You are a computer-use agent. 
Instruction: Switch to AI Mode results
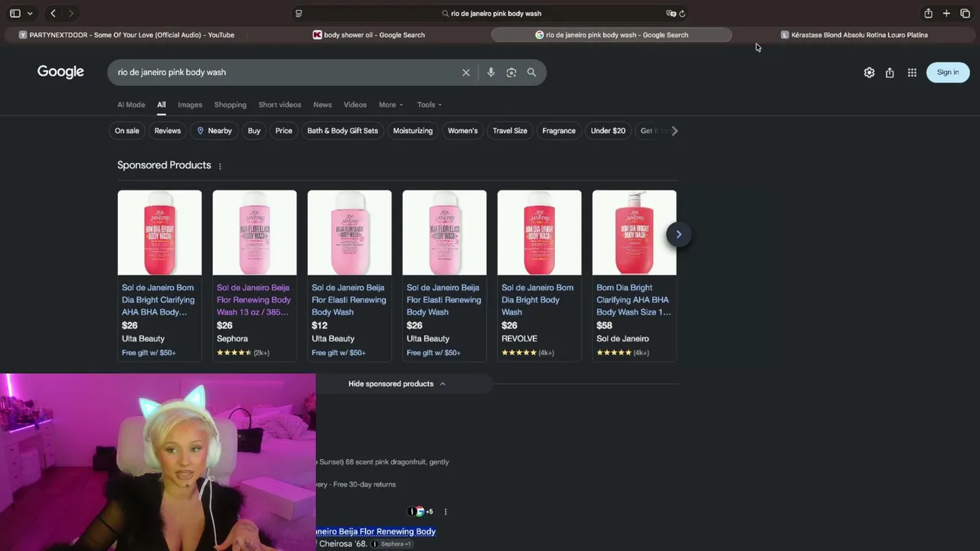click(x=131, y=105)
